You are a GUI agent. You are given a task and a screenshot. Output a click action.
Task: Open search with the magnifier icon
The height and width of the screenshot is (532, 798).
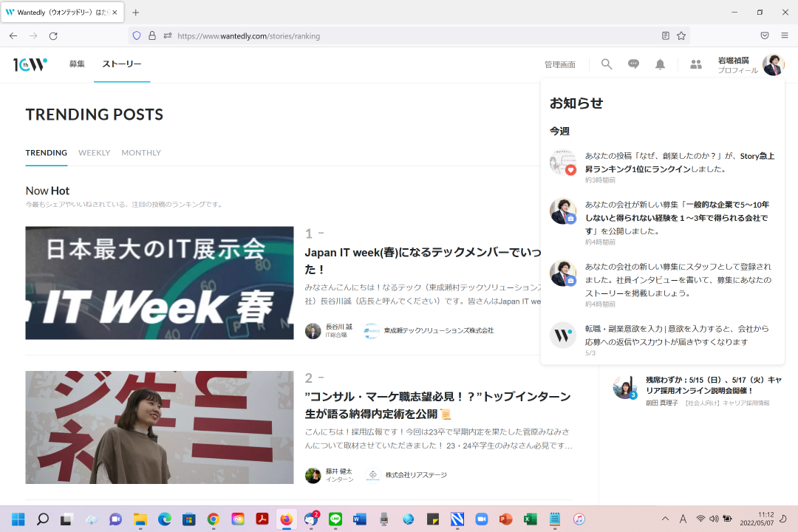(x=606, y=64)
